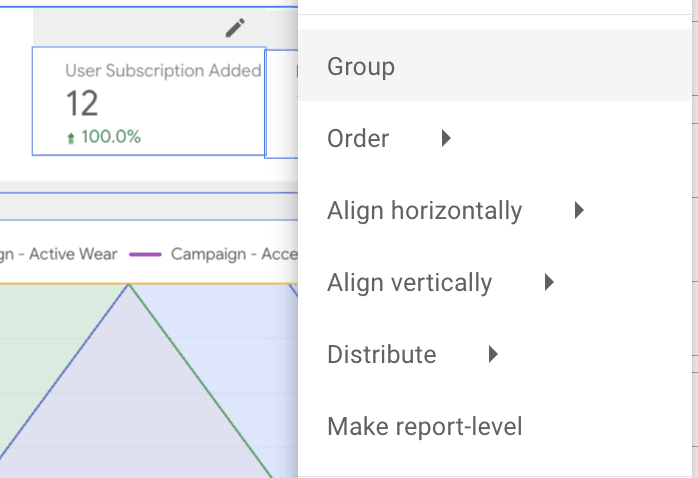The width and height of the screenshot is (698, 478).
Task: Choose the Align horizontally option
Action: pos(424,211)
